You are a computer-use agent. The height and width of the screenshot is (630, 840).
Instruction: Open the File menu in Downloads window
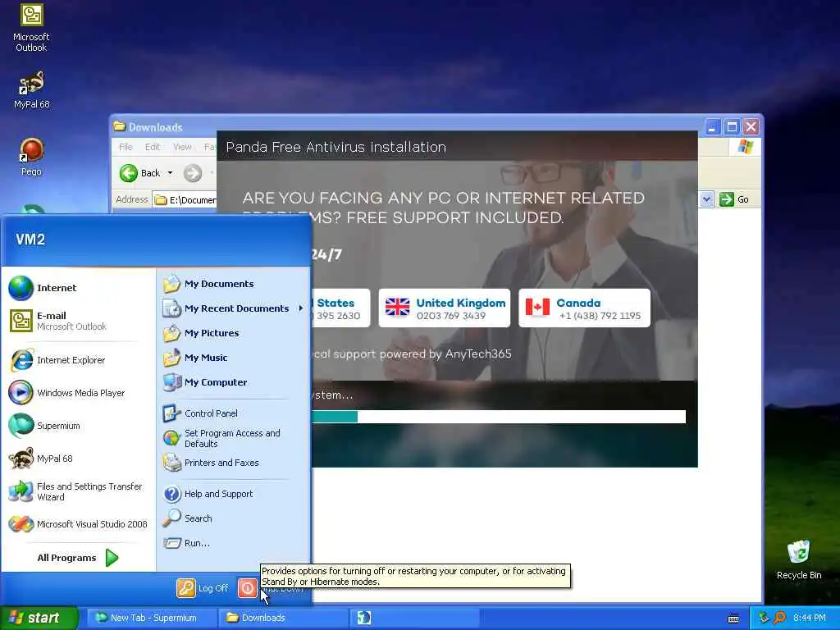pos(126,147)
